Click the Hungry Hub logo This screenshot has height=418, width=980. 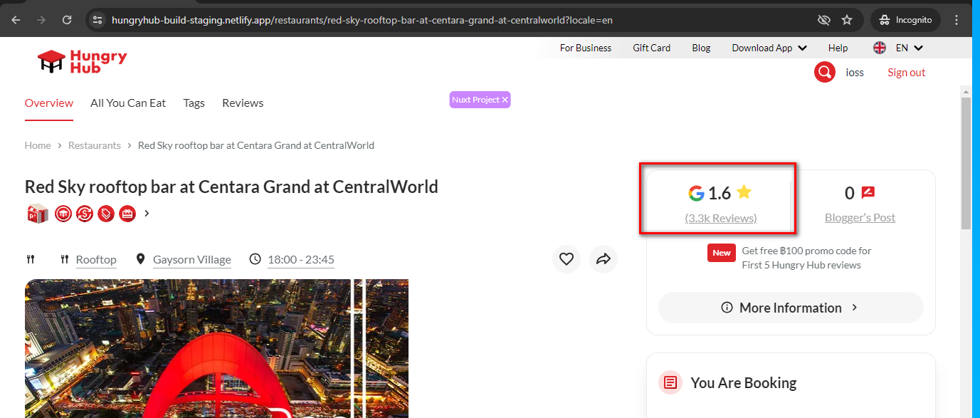click(x=83, y=61)
